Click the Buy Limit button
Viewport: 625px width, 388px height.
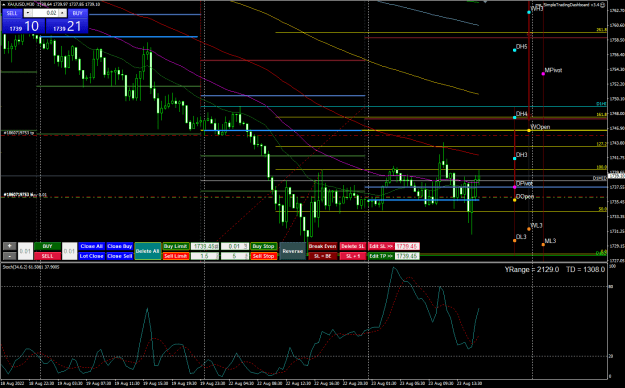(x=176, y=246)
